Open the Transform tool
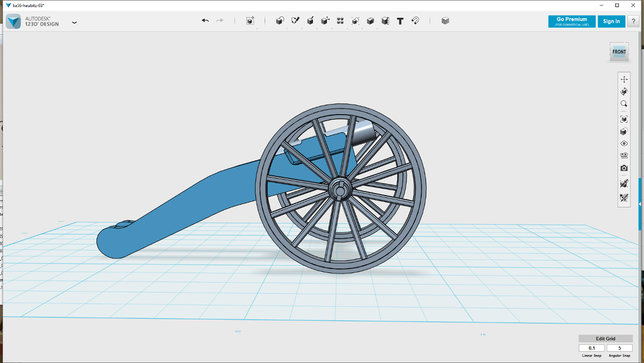 tap(250, 21)
